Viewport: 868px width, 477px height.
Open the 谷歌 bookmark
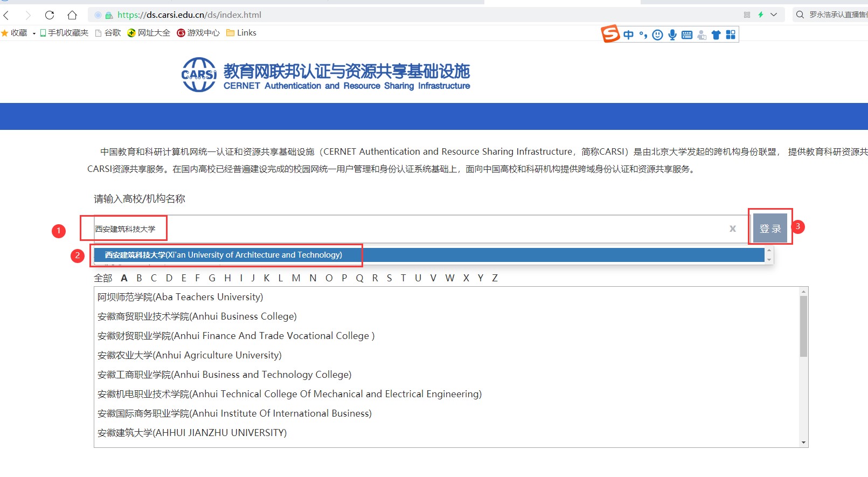click(x=108, y=33)
